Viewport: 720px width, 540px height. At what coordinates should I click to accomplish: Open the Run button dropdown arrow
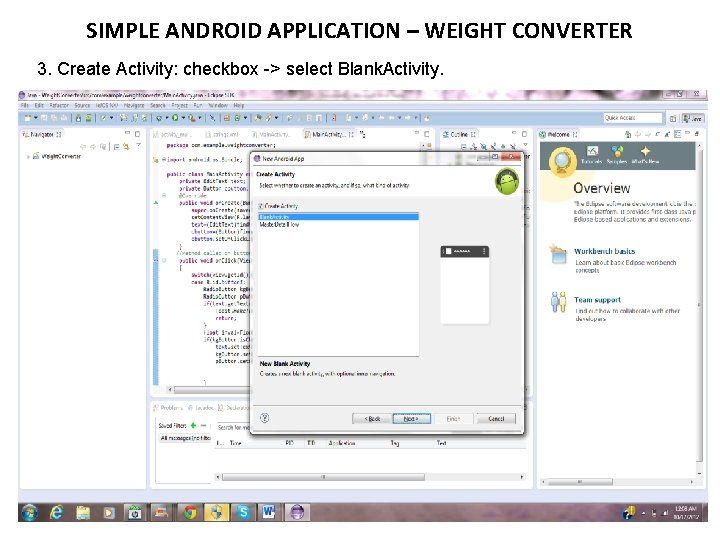pos(182,118)
